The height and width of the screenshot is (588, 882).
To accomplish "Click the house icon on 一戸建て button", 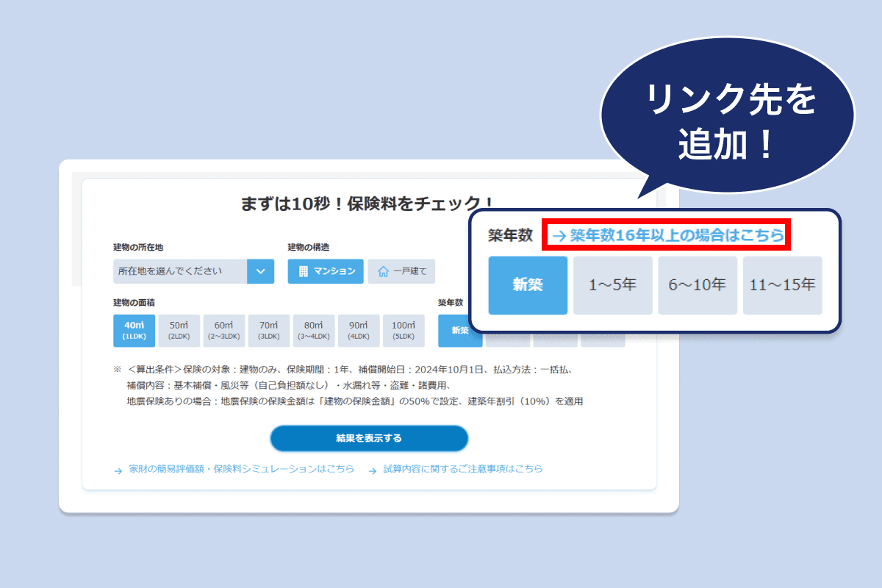I will 382,272.
